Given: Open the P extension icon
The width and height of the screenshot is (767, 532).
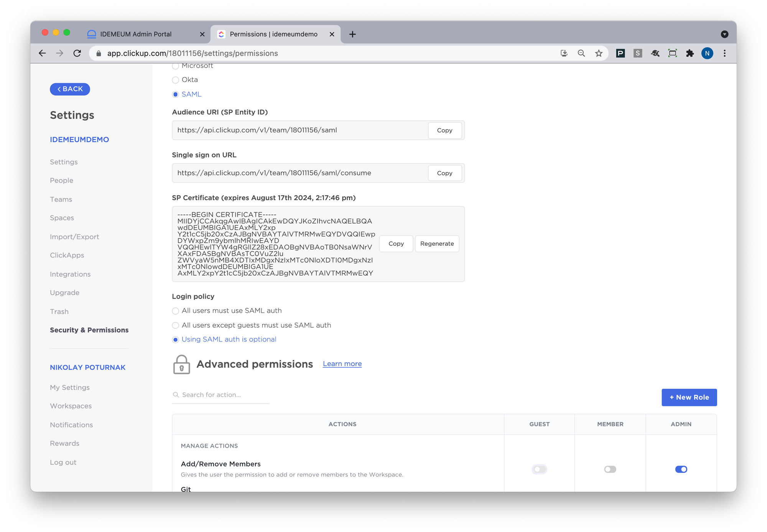Looking at the screenshot, I should point(620,53).
